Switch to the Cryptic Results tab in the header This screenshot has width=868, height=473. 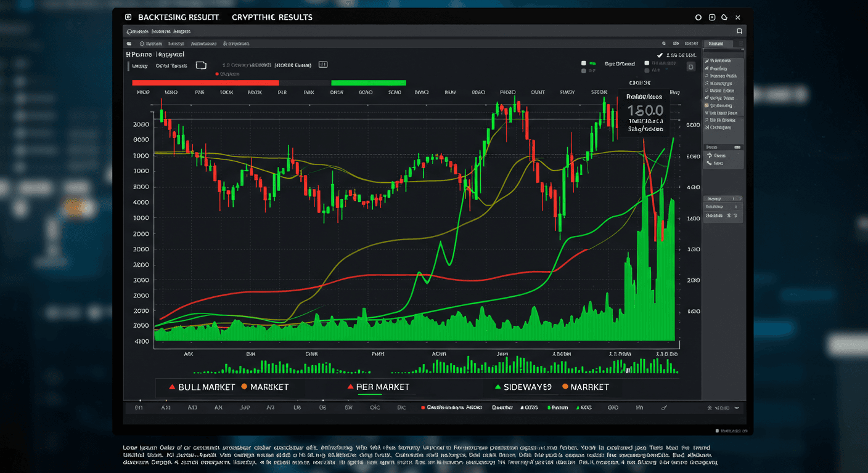tap(272, 17)
